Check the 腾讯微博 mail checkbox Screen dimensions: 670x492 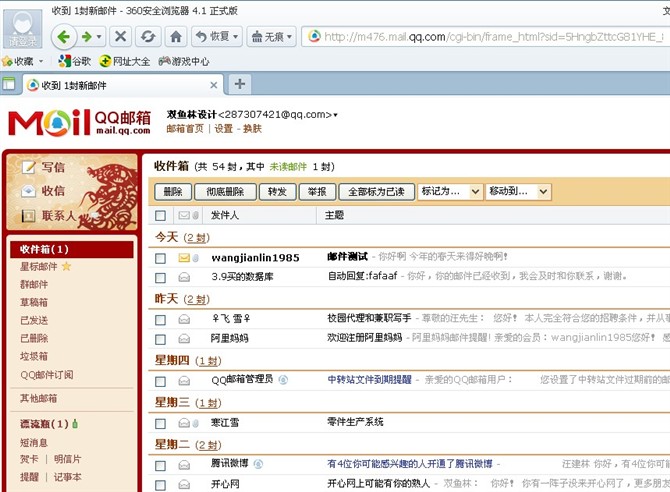(x=161, y=465)
